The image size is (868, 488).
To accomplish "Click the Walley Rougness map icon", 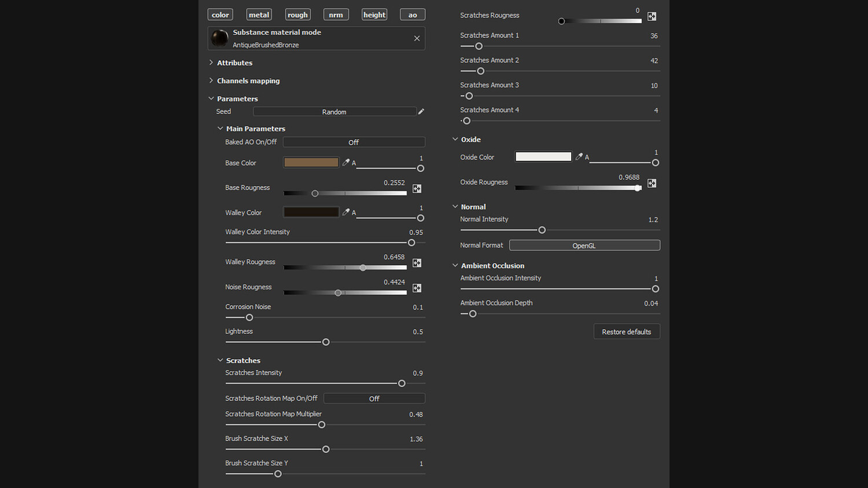I will 417,263.
